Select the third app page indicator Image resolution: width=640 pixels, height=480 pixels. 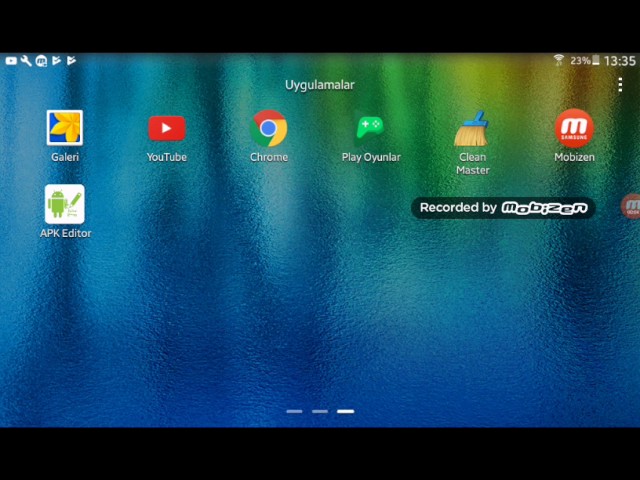[346, 411]
